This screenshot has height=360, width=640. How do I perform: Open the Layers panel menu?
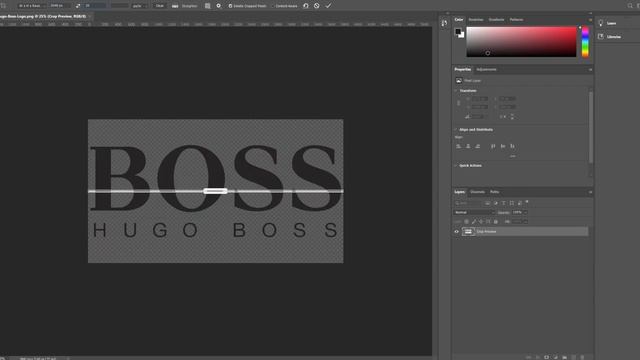pyautogui.click(x=590, y=192)
